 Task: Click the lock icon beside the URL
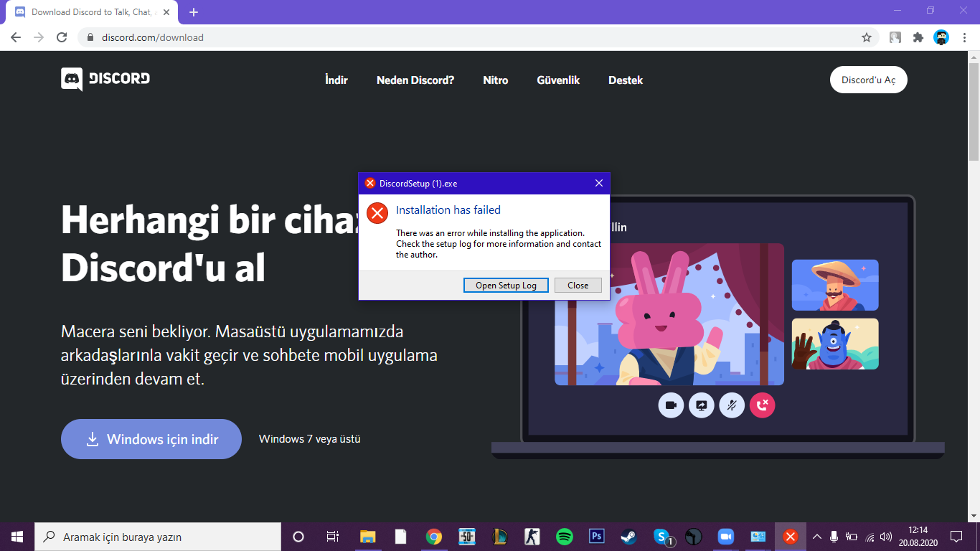coord(90,37)
